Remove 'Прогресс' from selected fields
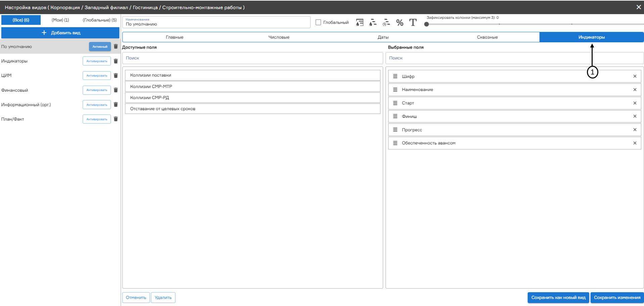The height and width of the screenshot is (306, 644). pyautogui.click(x=635, y=130)
